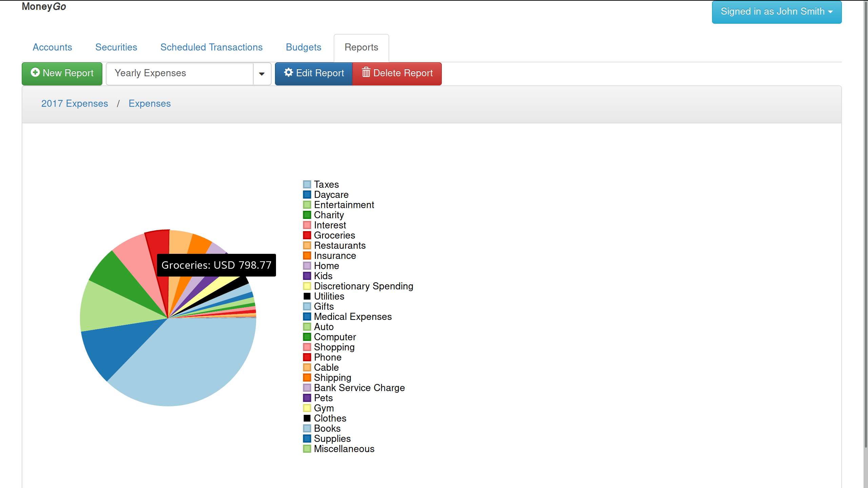
Task: Click the Discretionary Spending yellow legend square
Action: click(x=307, y=286)
